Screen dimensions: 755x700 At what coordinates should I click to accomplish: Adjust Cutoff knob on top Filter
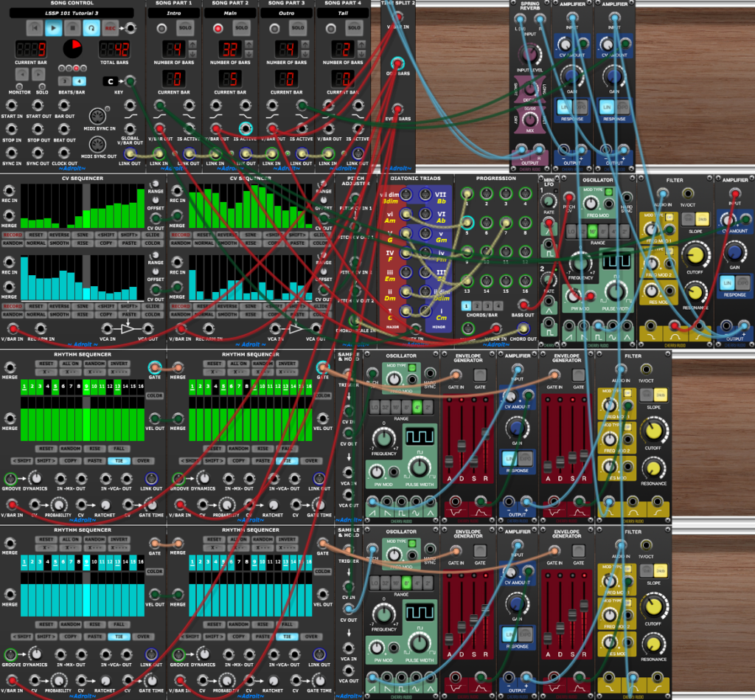point(695,255)
